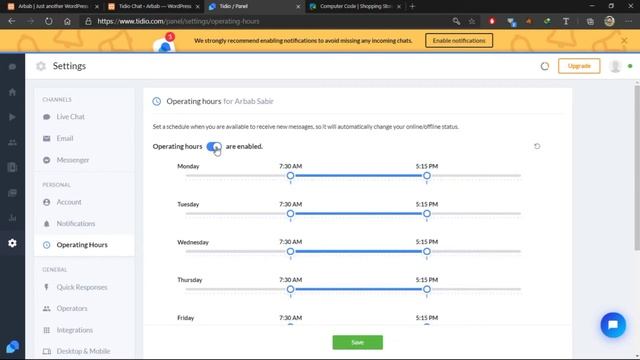
Task: Click the 'Settings' page heading
Action: pos(69,66)
